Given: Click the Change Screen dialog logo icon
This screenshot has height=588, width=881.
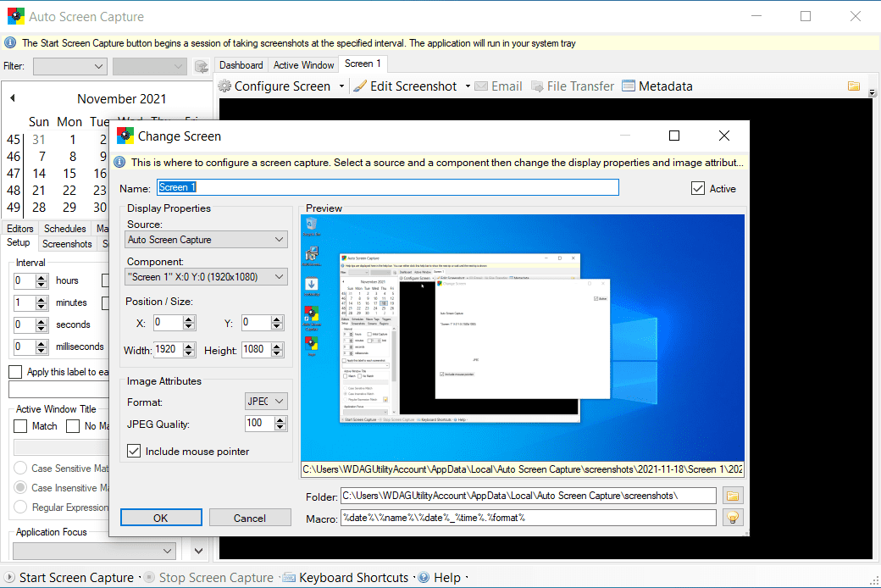Looking at the screenshot, I should [125, 136].
